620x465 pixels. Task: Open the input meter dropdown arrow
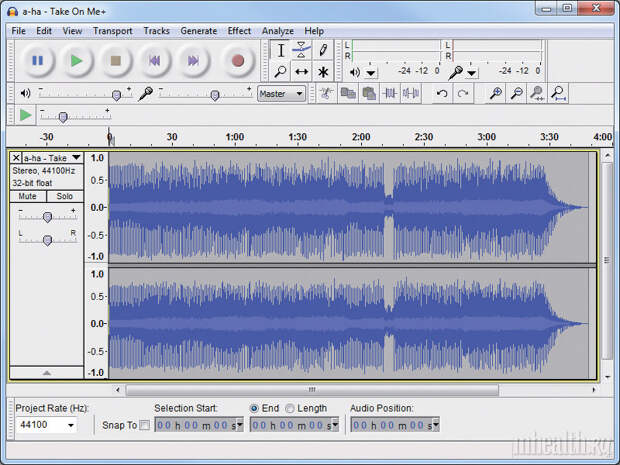tap(472, 73)
